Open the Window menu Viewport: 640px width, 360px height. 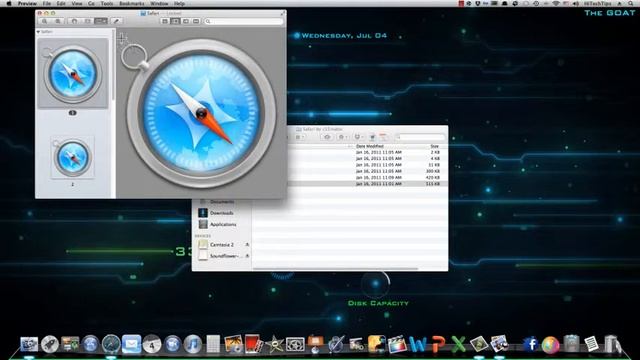coord(159,3)
